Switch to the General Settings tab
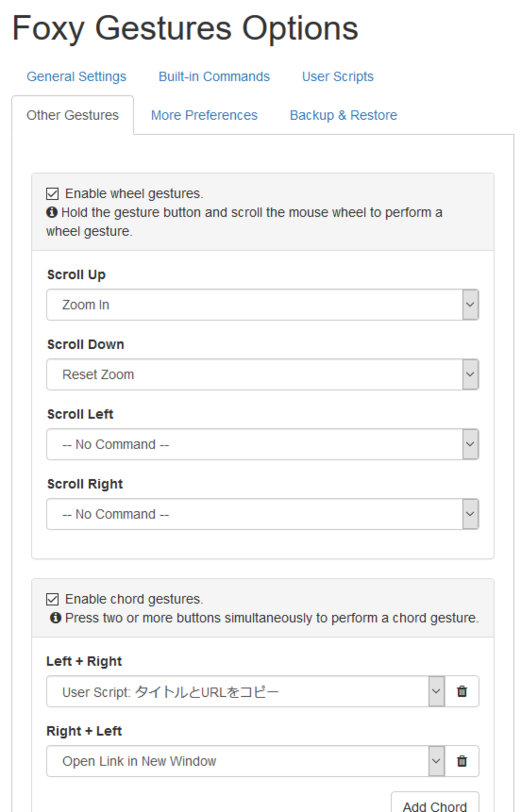This screenshot has width=521, height=812. point(77,76)
